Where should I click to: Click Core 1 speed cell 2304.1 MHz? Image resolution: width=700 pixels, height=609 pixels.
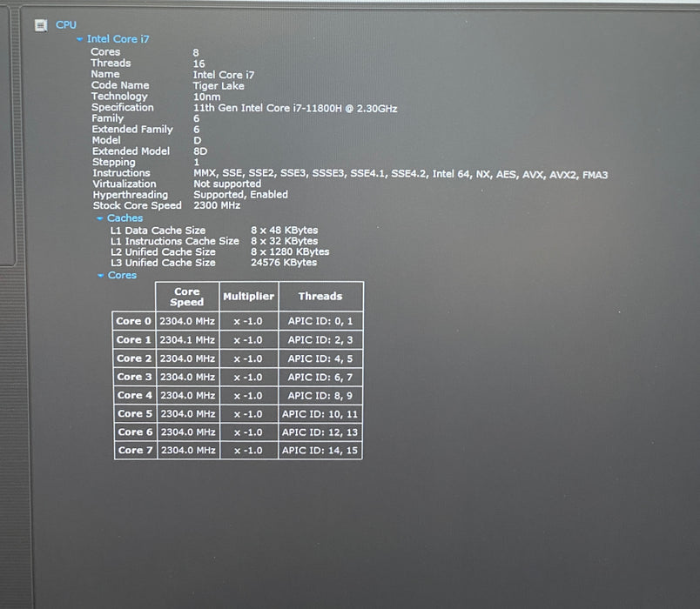187,340
